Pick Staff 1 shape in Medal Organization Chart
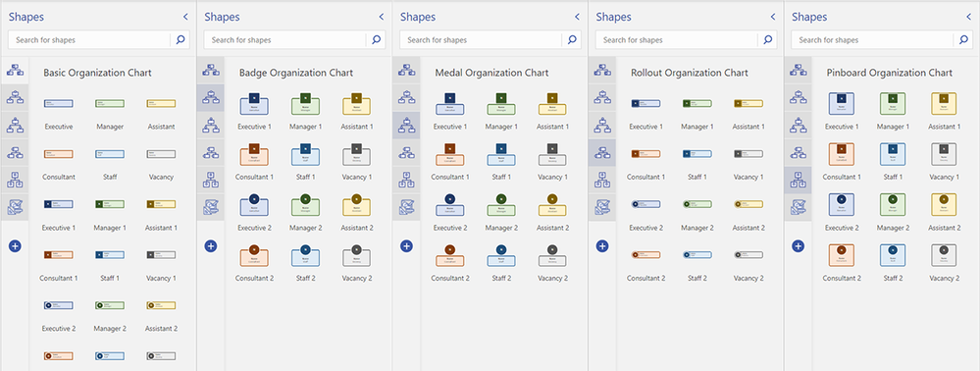The height and width of the screenshot is (371, 980). tap(502, 154)
